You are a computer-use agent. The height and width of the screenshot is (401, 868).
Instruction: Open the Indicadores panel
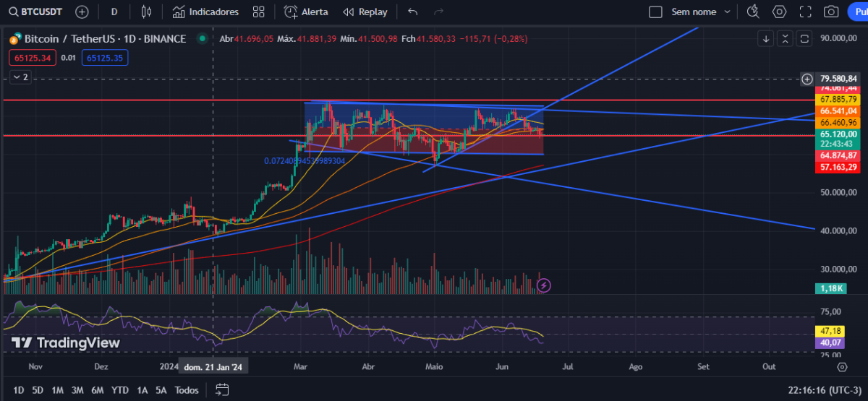pos(205,12)
